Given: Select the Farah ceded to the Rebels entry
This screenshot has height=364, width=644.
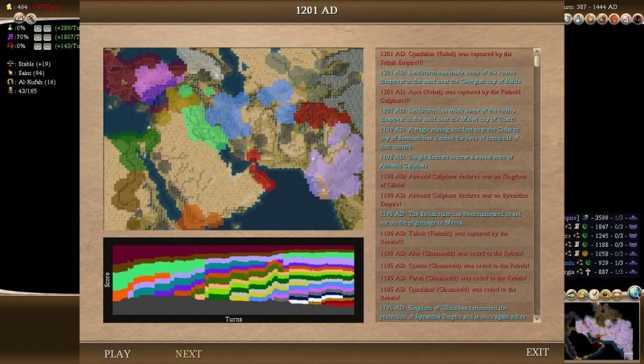Looking at the screenshot, I should [454, 278].
